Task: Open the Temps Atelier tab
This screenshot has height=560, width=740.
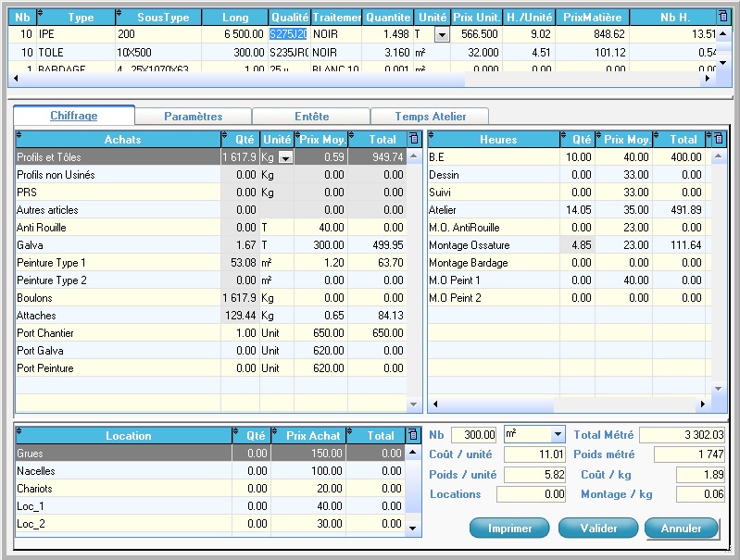Action: click(430, 116)
